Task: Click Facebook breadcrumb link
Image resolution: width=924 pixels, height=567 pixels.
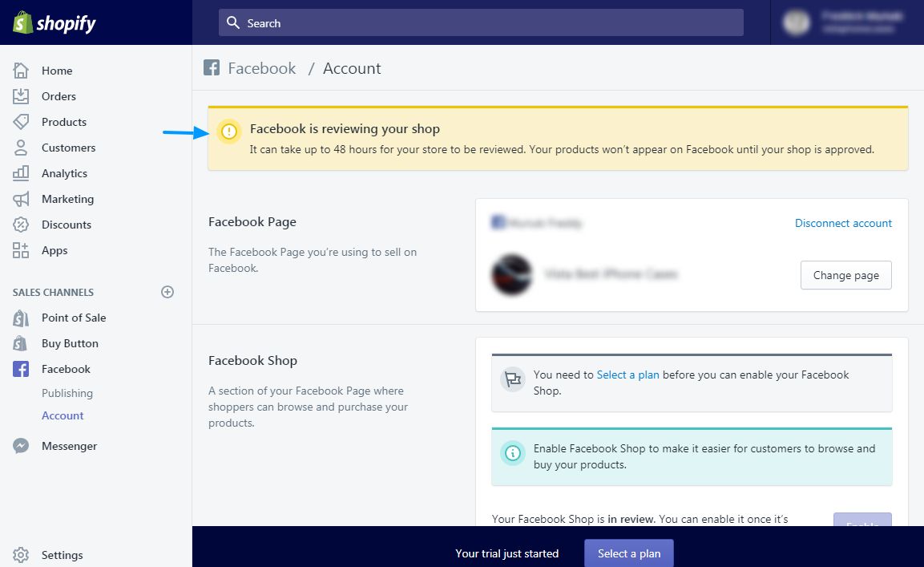Action: 261,68
